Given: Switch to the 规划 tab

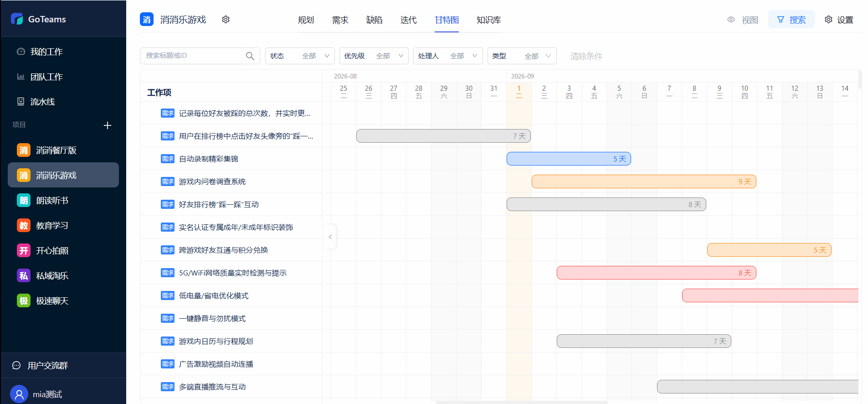Looking at the screenshot, I should (x=306, y=20).
